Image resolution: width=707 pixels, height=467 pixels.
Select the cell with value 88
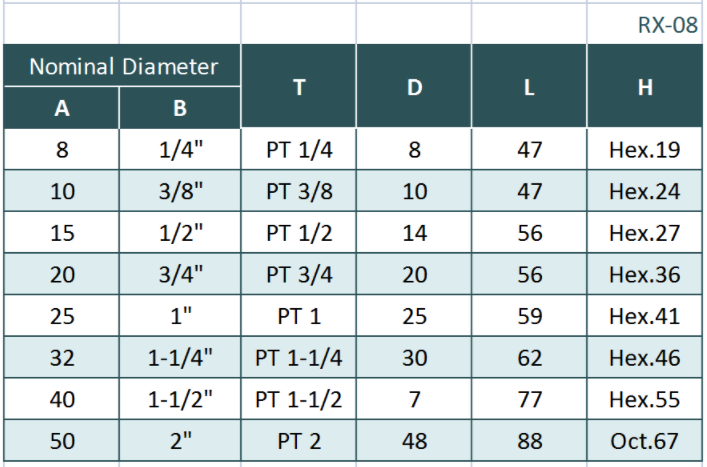click(529, 440)
